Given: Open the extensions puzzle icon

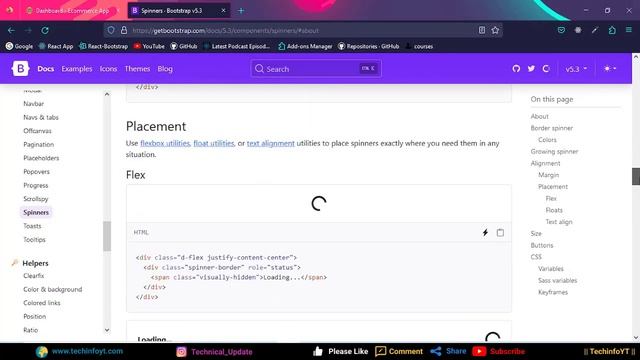Looking at the screenshot, I should point(612,30).
